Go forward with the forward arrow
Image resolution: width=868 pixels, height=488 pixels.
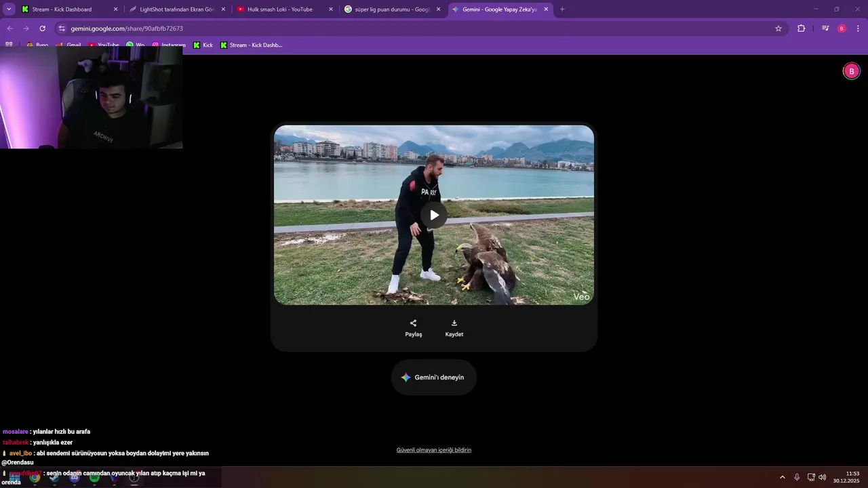26,28
